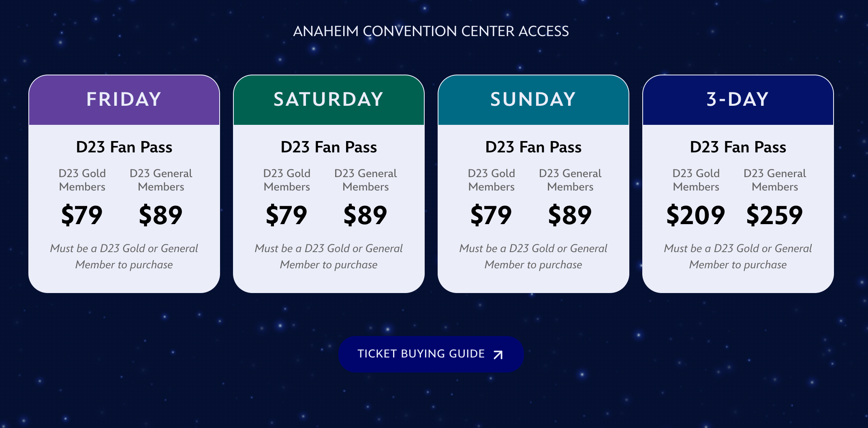Click D23 General Members label in Saturday card
The height and width of the screenshot is (428, 868).
coord(366,180)
